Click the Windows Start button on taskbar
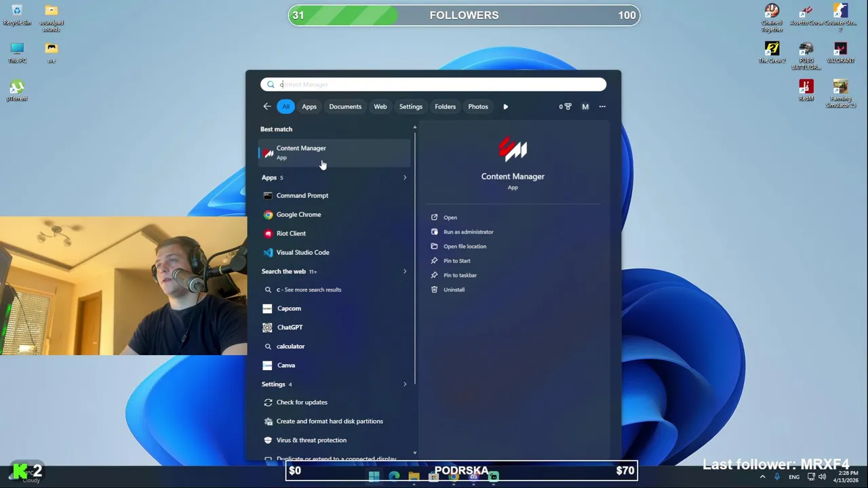This screenshot has width=868, height=488. coord(374,476)
